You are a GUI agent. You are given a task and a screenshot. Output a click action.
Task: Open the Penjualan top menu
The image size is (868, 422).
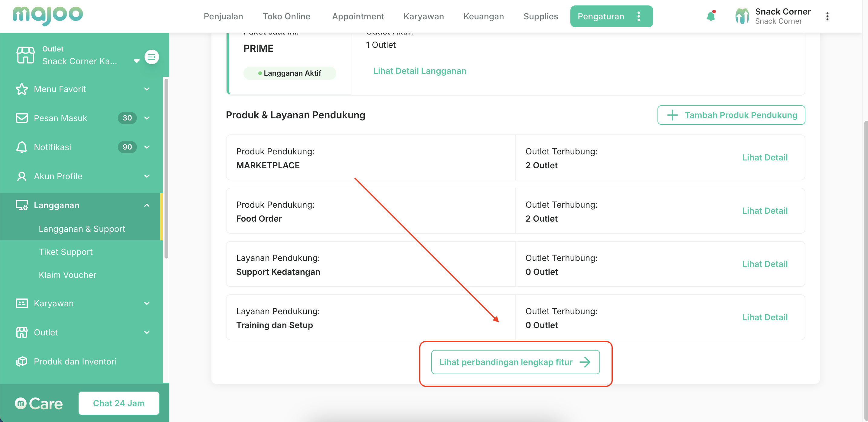224,16
